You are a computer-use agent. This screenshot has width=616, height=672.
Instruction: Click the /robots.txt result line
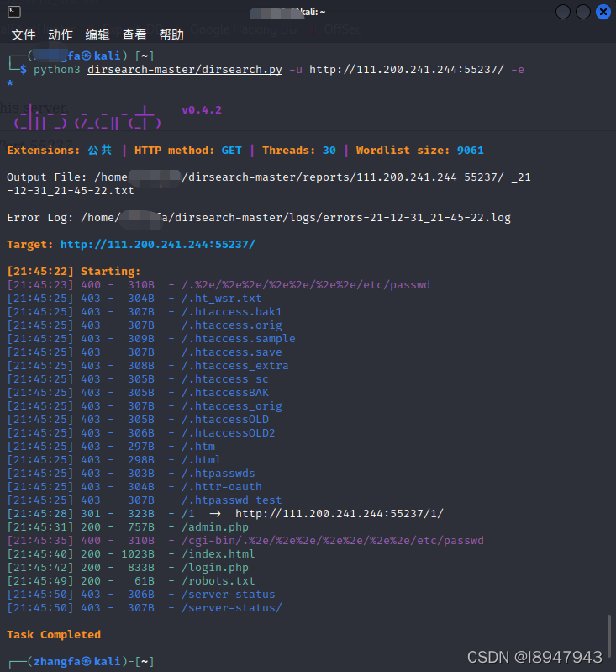coord(131,581)
